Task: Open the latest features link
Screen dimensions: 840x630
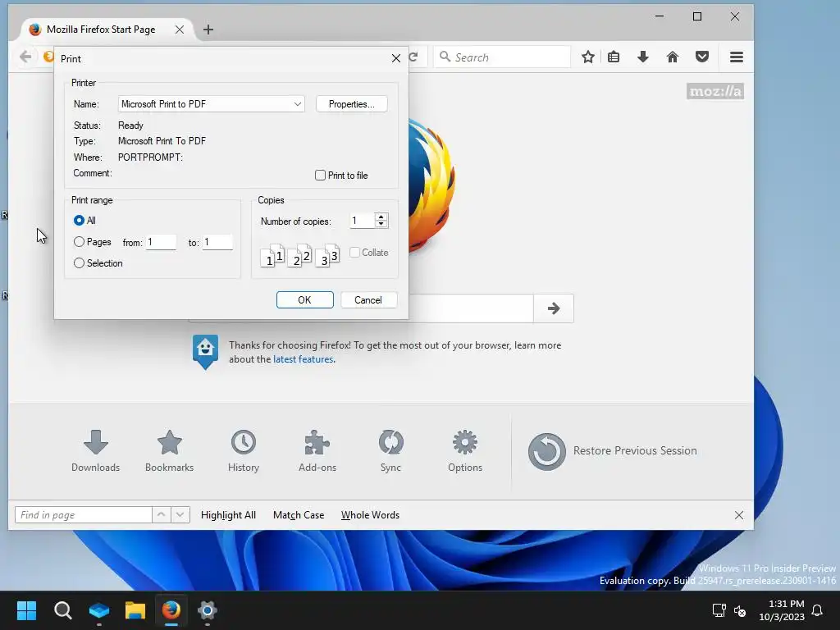Action: 304,359
